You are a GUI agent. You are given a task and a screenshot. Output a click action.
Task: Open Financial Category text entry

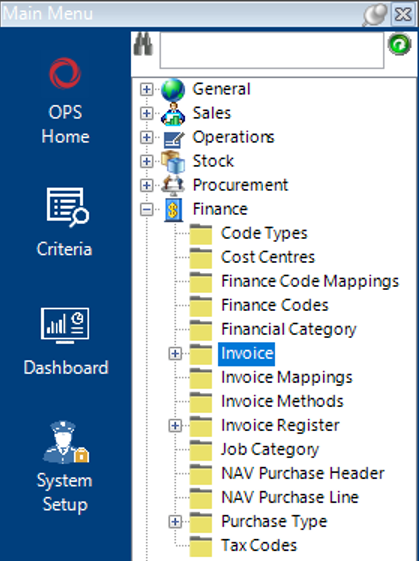coord(289,329)
